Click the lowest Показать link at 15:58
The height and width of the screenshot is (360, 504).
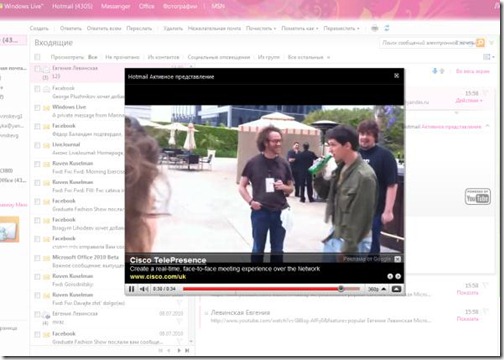click(467, 319)
